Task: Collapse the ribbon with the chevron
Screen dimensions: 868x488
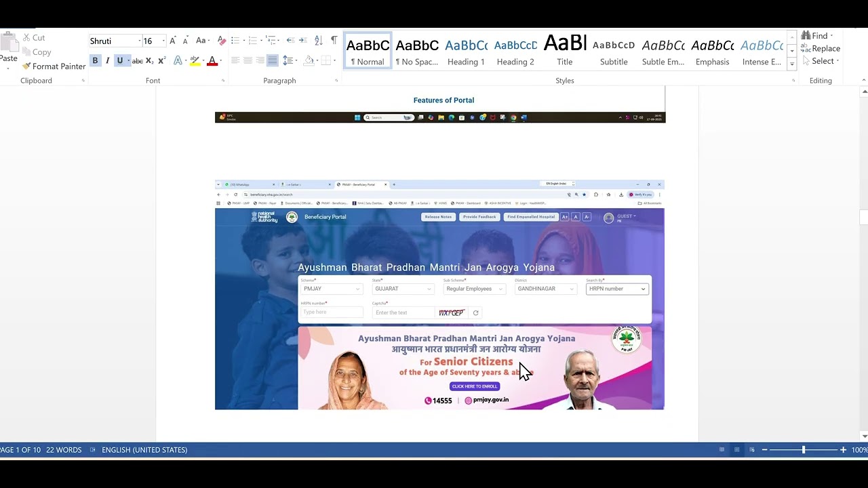Action: coord(863,81)
